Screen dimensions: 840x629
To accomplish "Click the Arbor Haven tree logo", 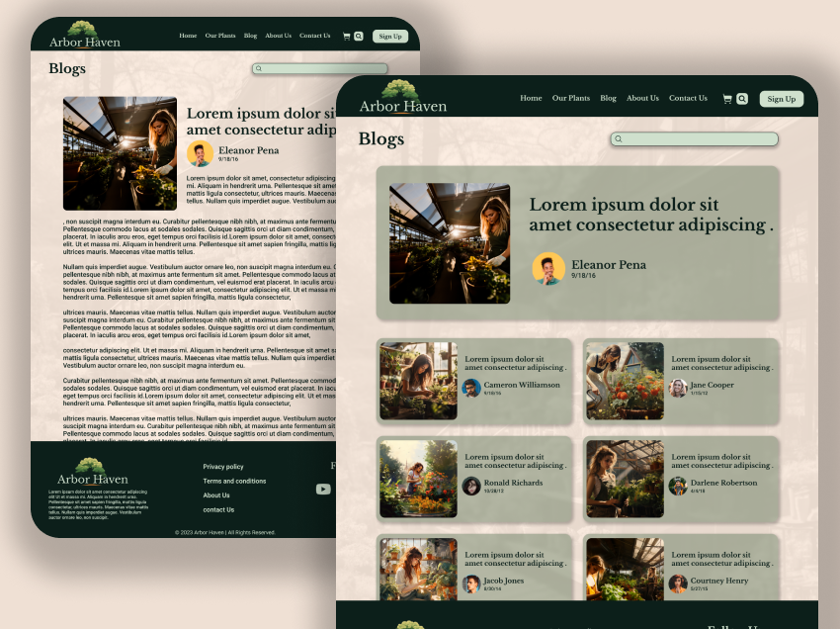I will [402, 92].
